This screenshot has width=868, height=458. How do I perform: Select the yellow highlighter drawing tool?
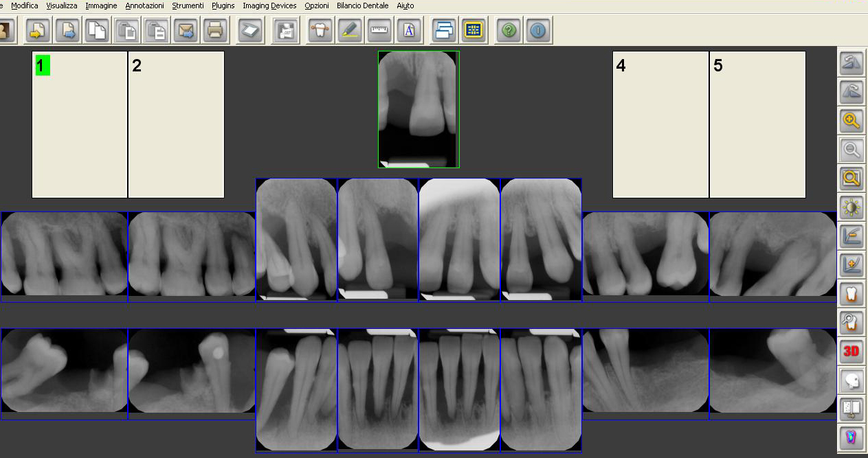click(x=350, y=30)
